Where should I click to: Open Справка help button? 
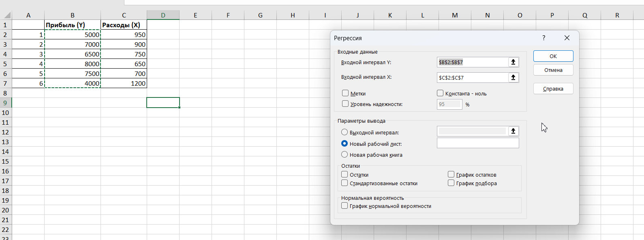click(553, 89)
